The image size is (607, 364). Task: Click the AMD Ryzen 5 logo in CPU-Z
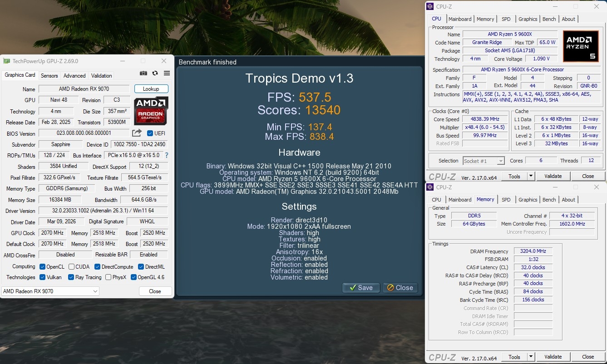(x=581, y=46)
